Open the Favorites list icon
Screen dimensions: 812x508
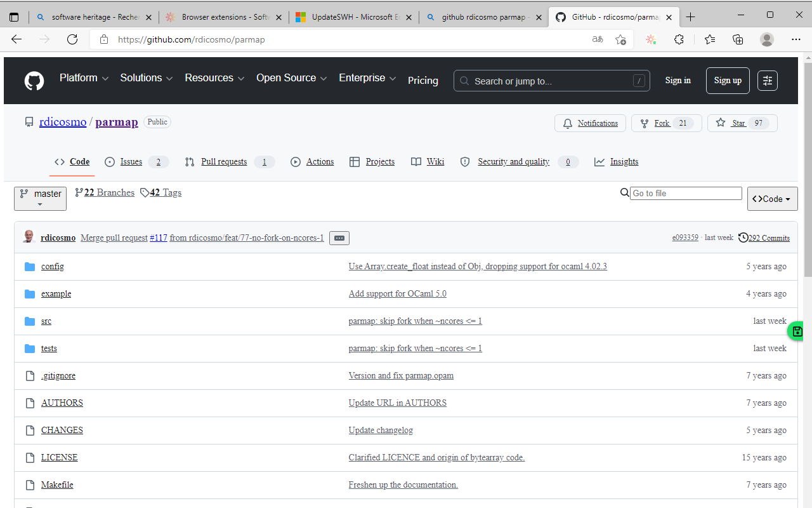point(710,39)
